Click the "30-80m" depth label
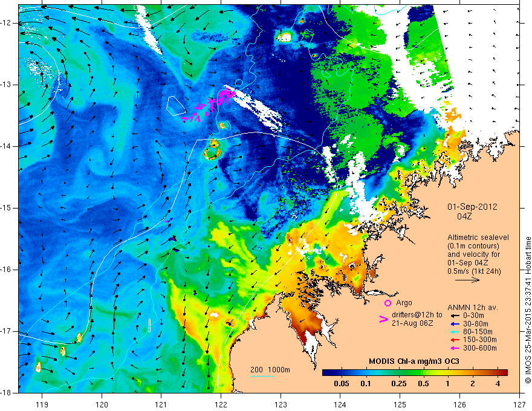This screenshot has width=532, height=411. point(475,324)
